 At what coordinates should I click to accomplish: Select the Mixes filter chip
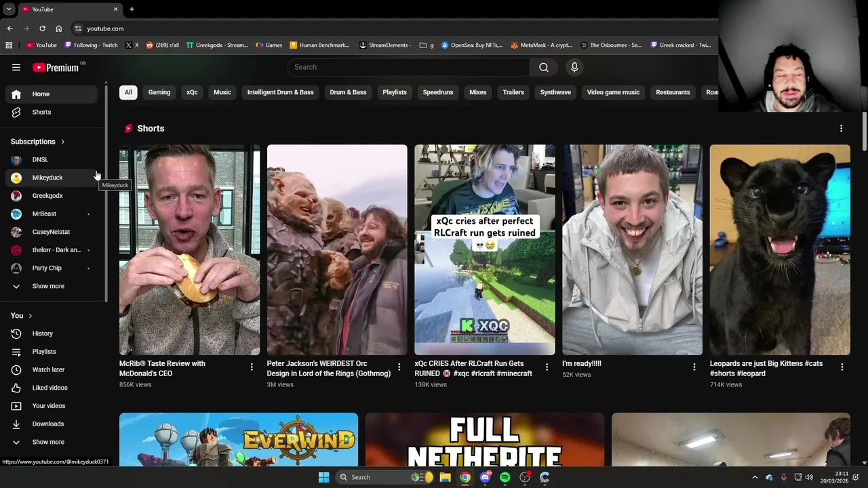(478, 92)
